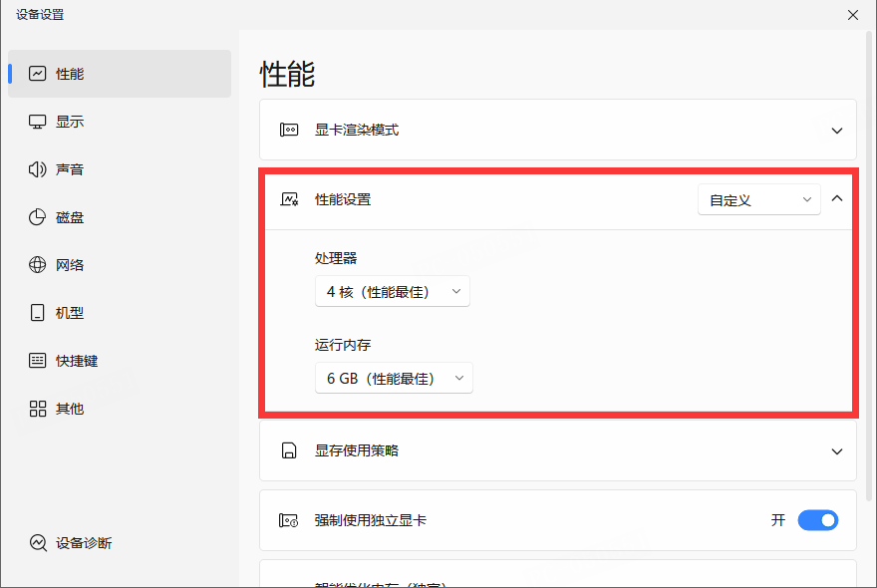Open the 运行内存 size dropdown
877x588 pixels.
coord(394,379)
